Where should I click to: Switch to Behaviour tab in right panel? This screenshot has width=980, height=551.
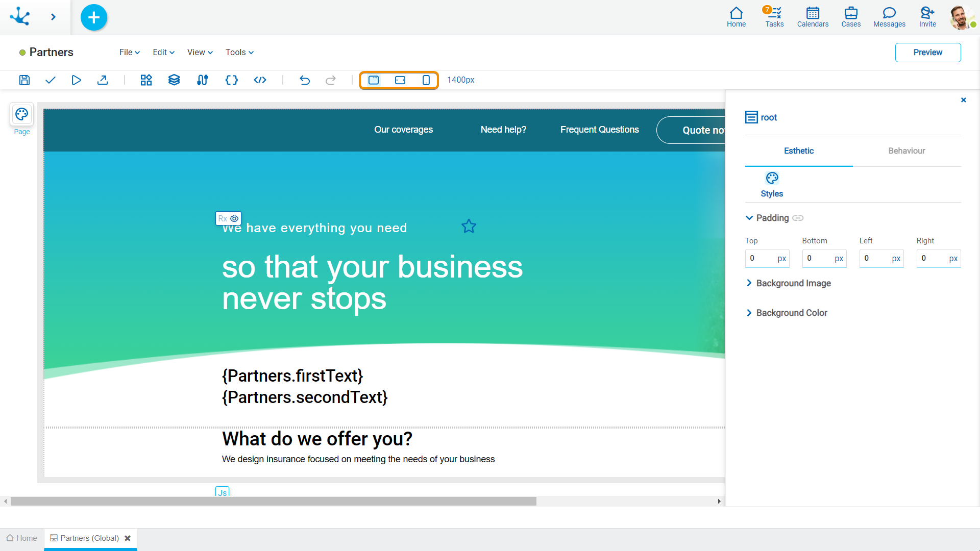[906, 150]
